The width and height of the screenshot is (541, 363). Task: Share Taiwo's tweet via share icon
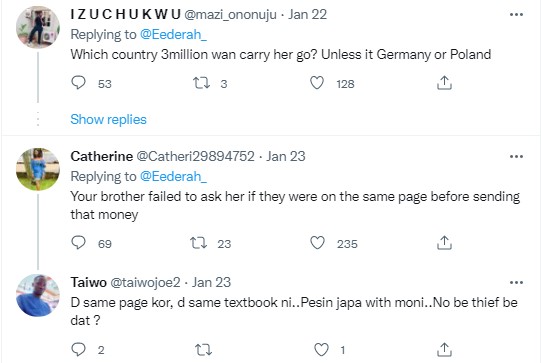coord(444,350)
